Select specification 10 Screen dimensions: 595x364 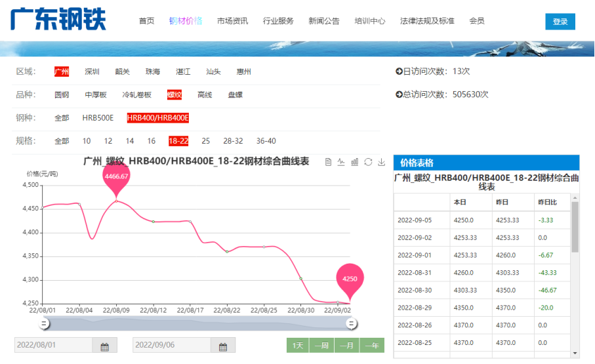point(87,141)
